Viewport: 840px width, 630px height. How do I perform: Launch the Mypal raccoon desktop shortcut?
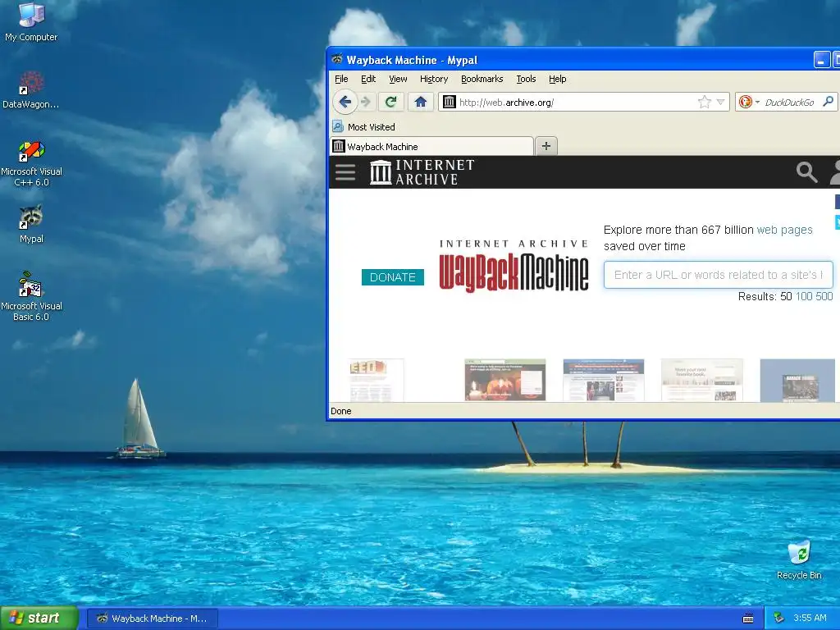[x=31, y=224]
